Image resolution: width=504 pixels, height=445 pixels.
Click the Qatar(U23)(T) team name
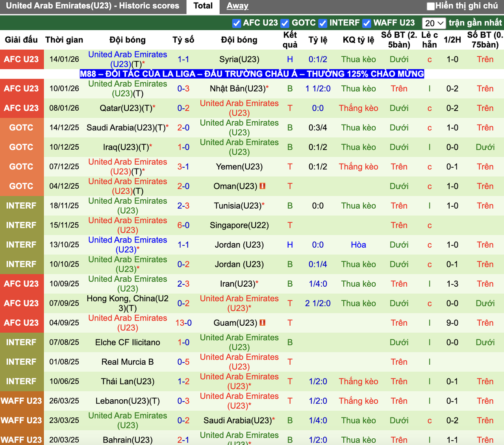pos(126,108)
